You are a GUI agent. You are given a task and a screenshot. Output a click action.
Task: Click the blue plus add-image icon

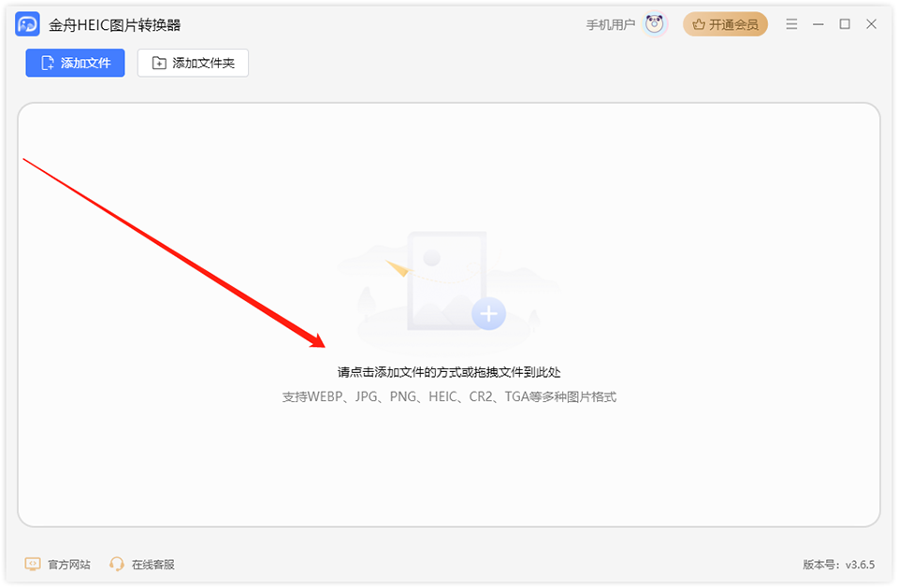pos(488,314)
